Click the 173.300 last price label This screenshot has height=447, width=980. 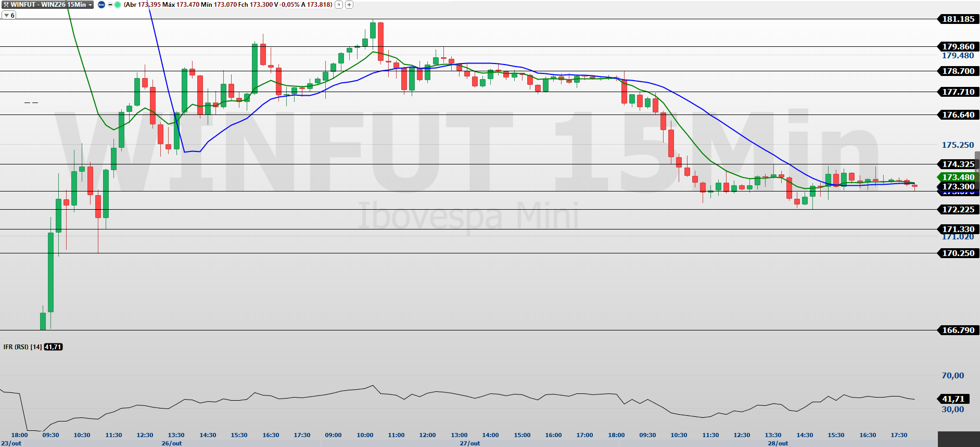[958, 187]
